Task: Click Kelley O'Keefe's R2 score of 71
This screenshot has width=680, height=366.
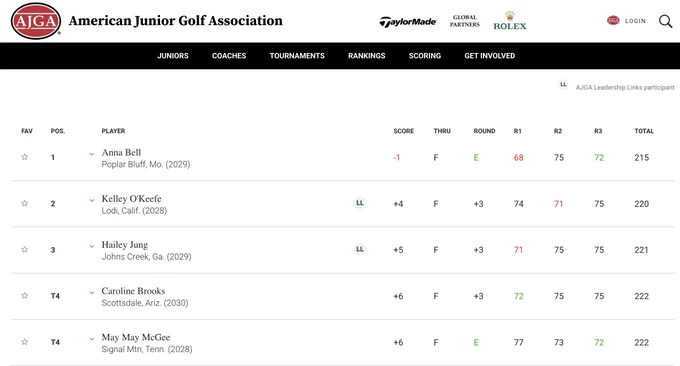Action: [558, 204]
